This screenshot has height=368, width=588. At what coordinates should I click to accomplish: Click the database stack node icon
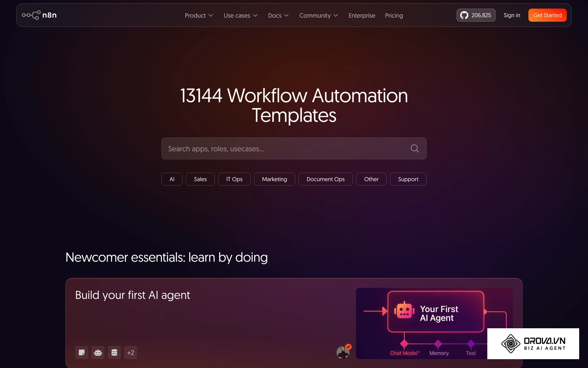tap(114, 353)
